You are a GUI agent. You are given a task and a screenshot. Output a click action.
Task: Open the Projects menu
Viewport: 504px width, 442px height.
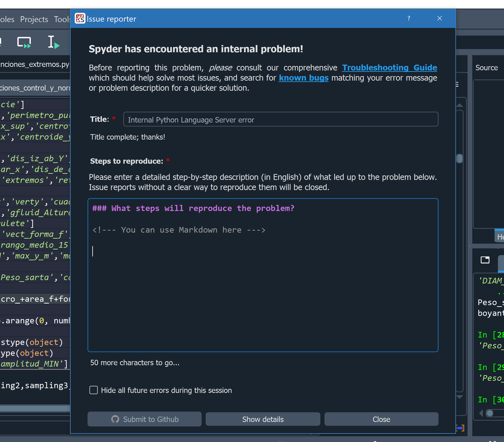pos(34,19)
